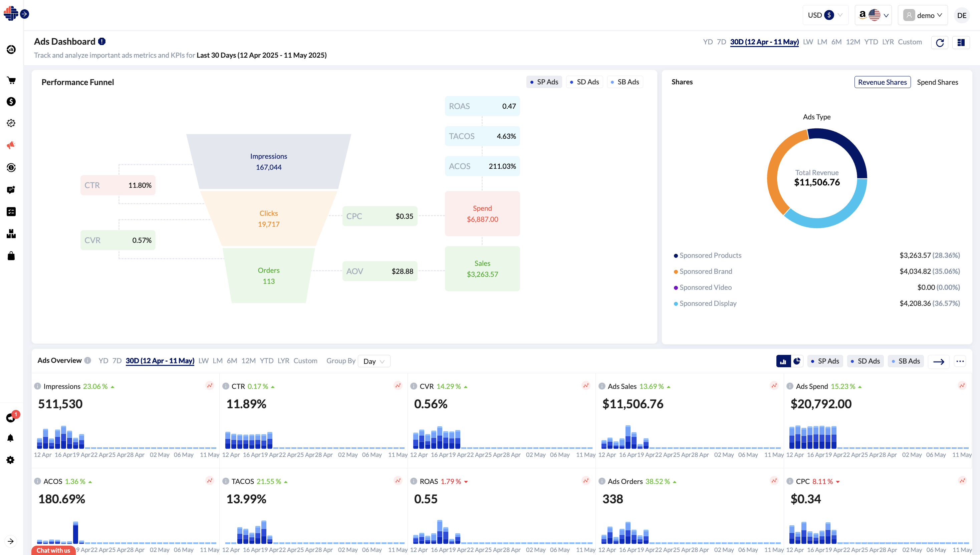The image size is (980, 555).
Task: Switch Ads Overview to pie chart view
Action: (797, 361)
